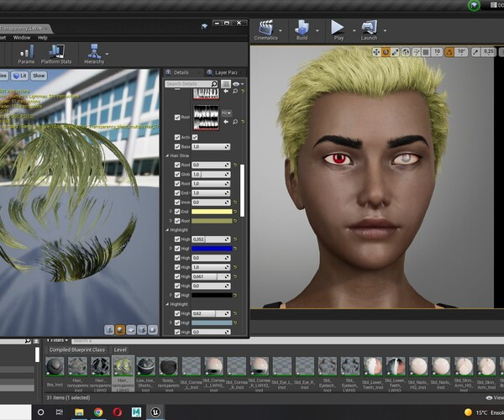The image size is (504, 420).
Task: Click the source control icon at top right
Action: point(474,5)
